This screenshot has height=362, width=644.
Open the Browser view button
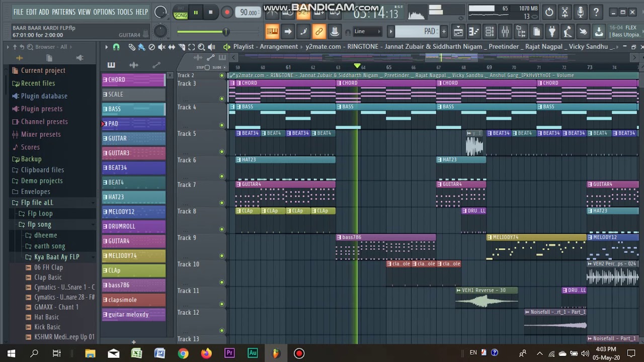(521, 32)
